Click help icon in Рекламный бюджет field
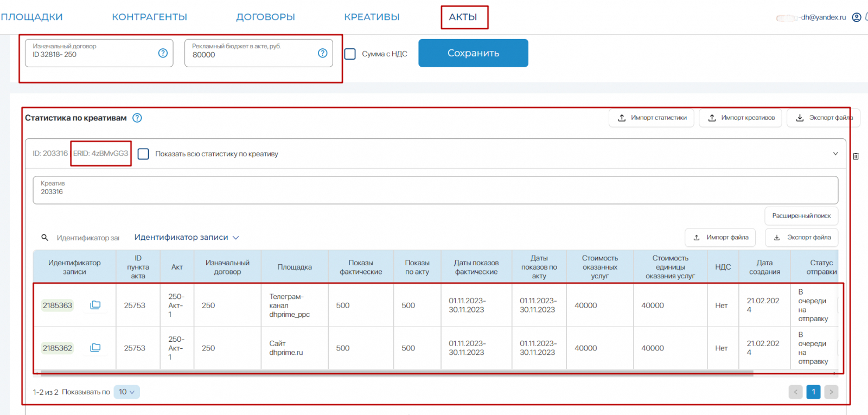The width and height of the screenshot is (868, 415). (x=322, y=53)
